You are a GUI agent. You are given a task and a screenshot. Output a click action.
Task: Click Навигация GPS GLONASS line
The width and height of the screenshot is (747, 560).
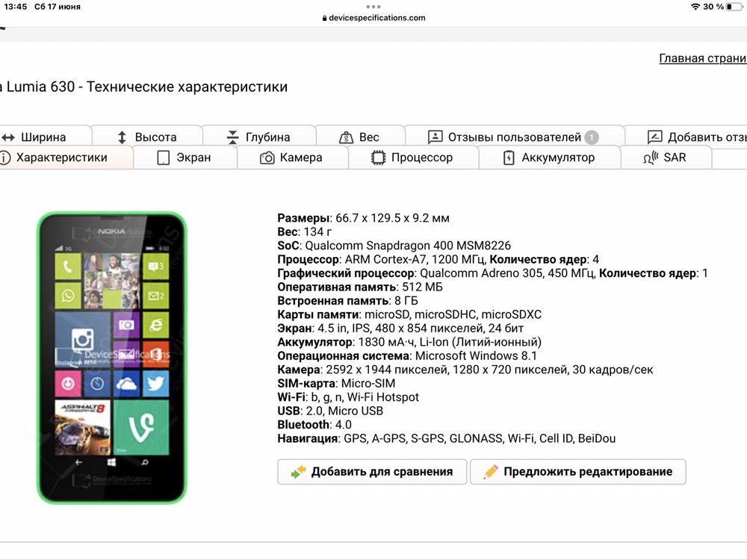click(x=447, y=439)
